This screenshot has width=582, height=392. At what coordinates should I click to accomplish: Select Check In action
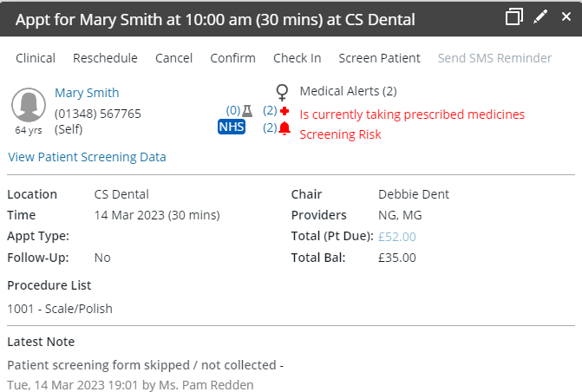coord(297,58)
